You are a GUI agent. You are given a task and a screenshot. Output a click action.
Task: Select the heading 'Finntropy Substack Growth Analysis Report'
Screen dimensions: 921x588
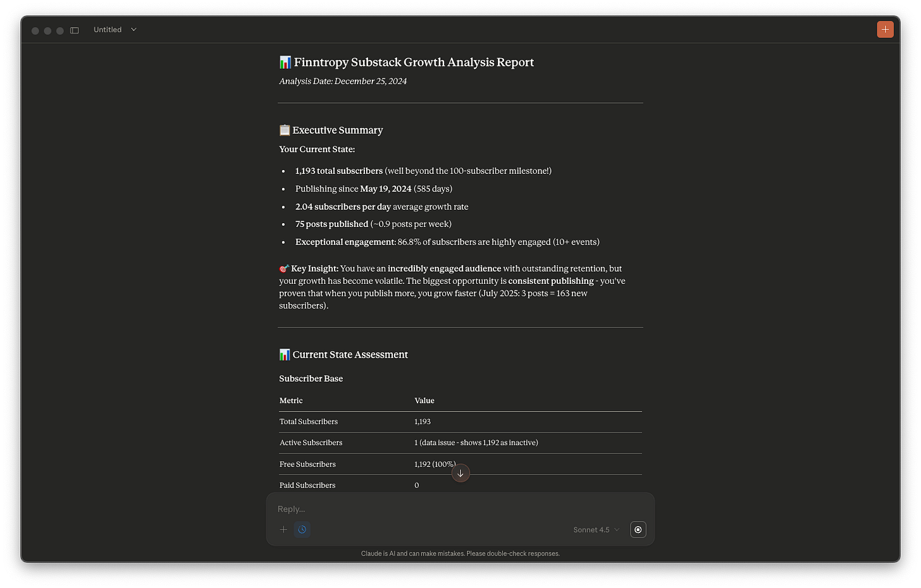(414, 62)
